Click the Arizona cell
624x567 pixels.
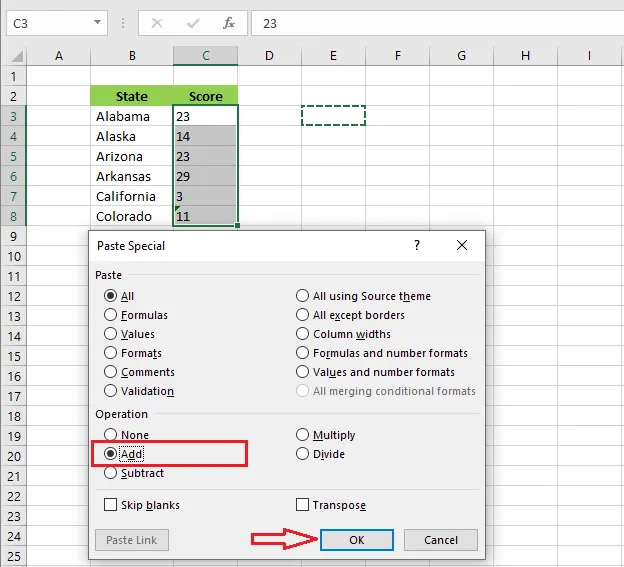pyautogui.click(x=132, y=156)
